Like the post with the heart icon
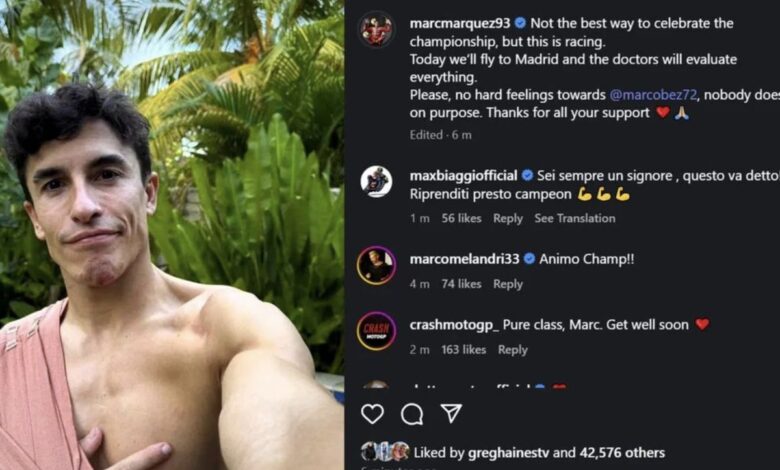The height and width of the screenshot is (470, 780). pos(372,414)
